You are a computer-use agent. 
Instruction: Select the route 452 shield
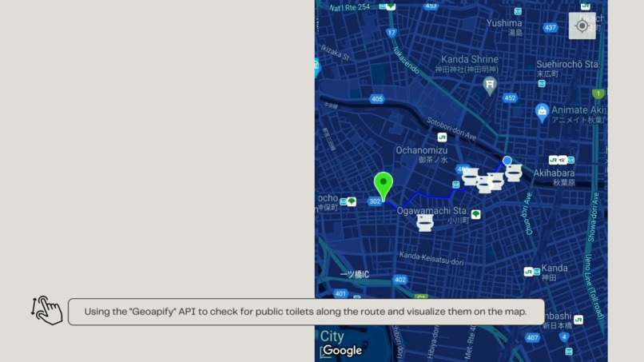pyautogui.click(x=510, y=97)
